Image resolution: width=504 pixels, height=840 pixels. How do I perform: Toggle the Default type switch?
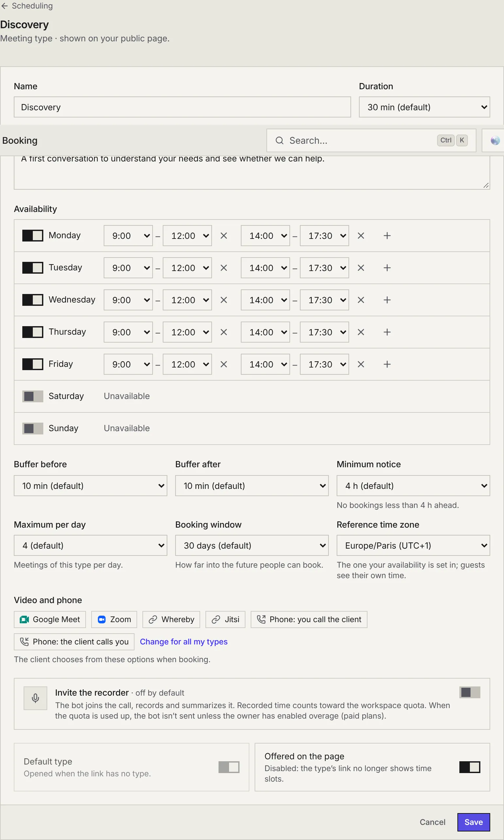pyautogui.click(x=229, y=767)
